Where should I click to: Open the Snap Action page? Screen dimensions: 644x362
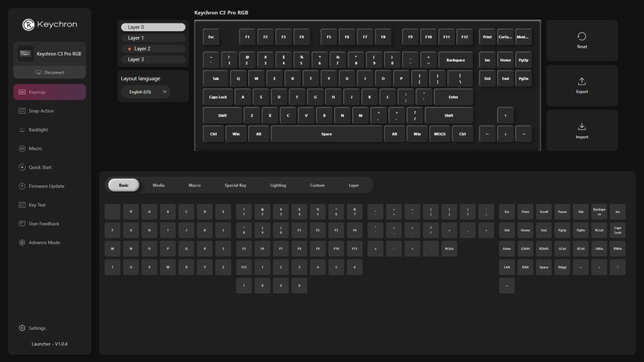coord(41,111)
